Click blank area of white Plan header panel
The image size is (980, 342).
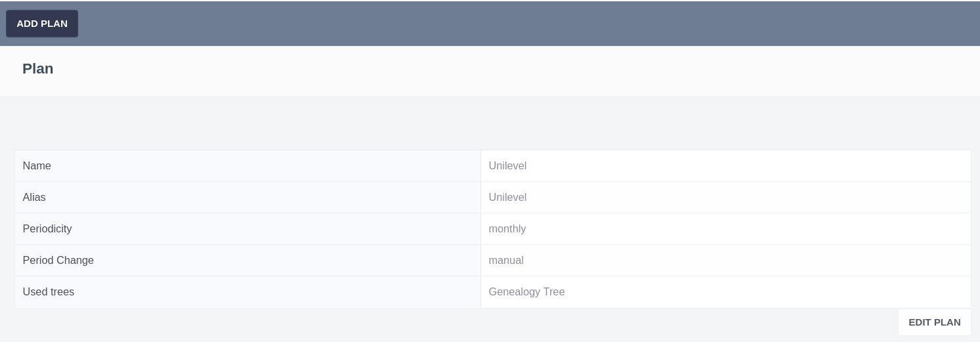(460, 70)
